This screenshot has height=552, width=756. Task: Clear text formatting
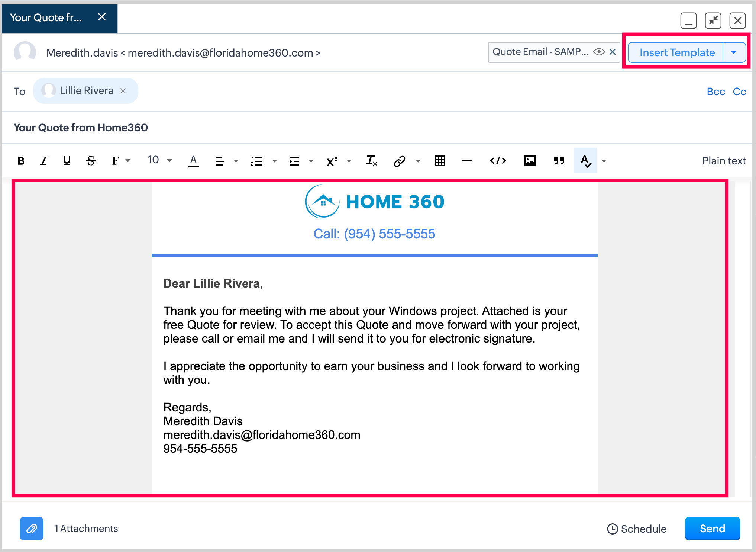click(371, 161)
